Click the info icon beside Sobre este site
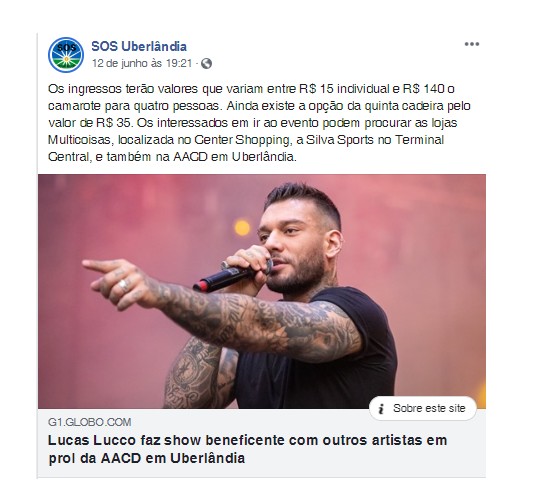The height and width of the screenshot is (490, 542). 381,409
